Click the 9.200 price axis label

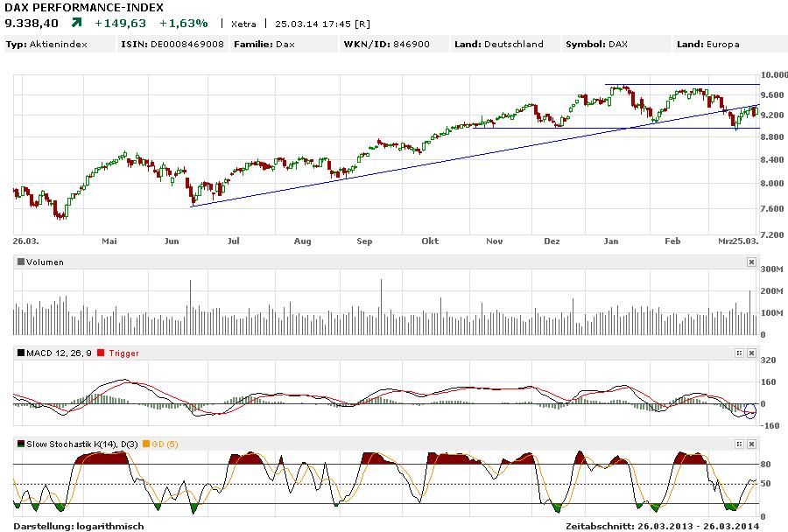point(772,115)
